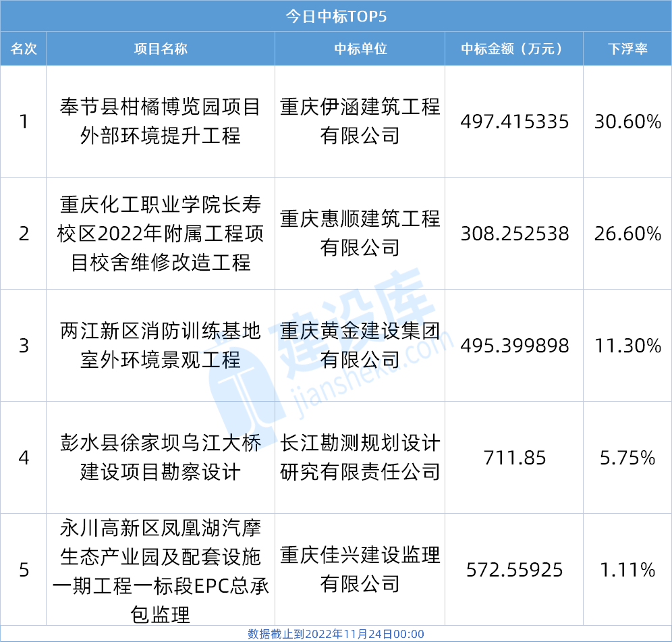Click the 30.60% discount rate cell
672x642 pixels.
tap(627, 122)
